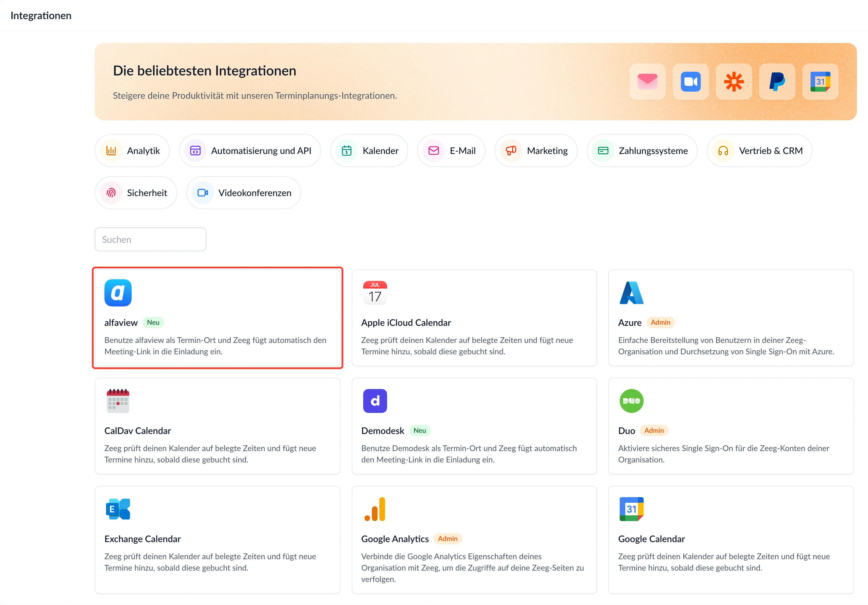
Task: Click the alfaview app logo
Action: (118, 293)
